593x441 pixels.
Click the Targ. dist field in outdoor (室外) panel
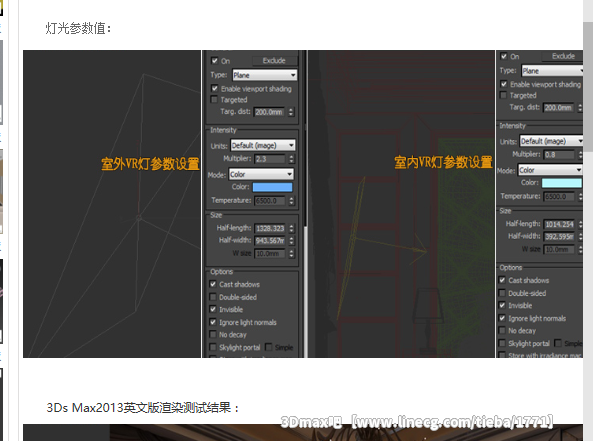(x=269, y=112)
